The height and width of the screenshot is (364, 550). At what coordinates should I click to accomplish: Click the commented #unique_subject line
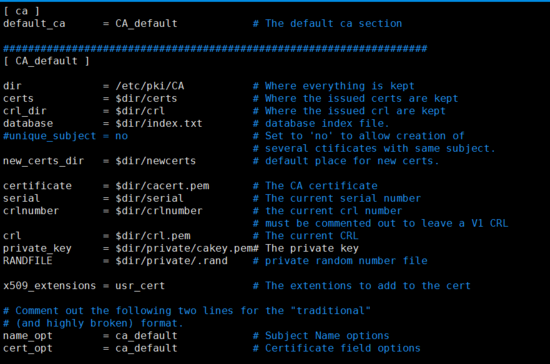coord(66,136)
